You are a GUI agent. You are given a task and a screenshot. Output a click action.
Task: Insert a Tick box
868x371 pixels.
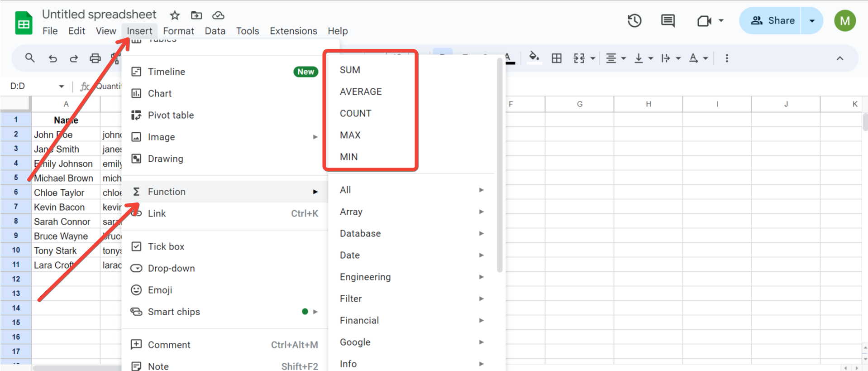point(225,246)
